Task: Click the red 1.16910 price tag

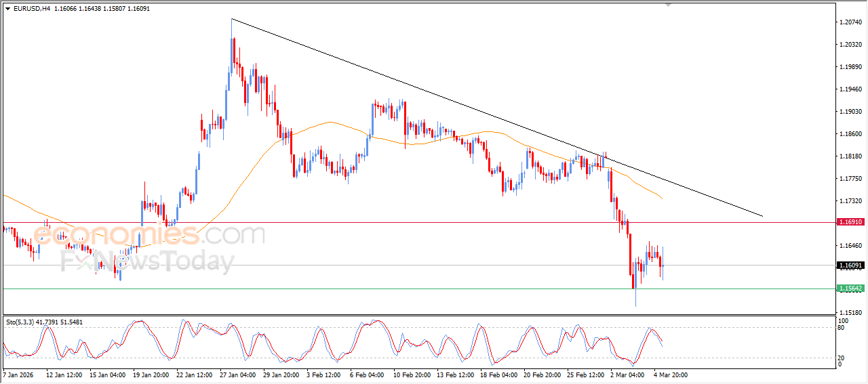Action: pyautogui.click(x=850, y=222)
